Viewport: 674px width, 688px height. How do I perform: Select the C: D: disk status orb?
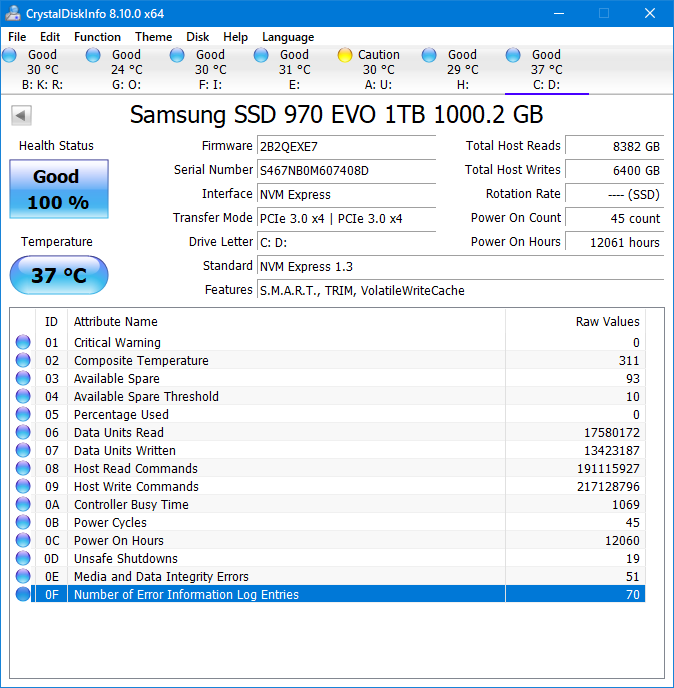pyautogui.click(x=513, y=55)
